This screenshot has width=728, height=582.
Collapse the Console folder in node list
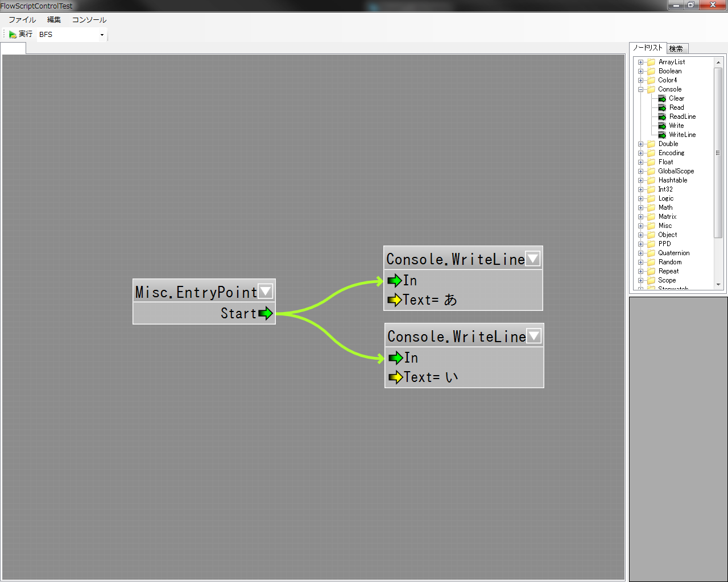(x=641, y=89)
